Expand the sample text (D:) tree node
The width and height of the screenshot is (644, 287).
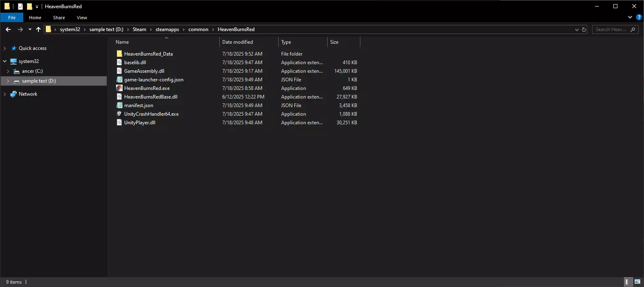pyautogui.click(x=8, y=81)
